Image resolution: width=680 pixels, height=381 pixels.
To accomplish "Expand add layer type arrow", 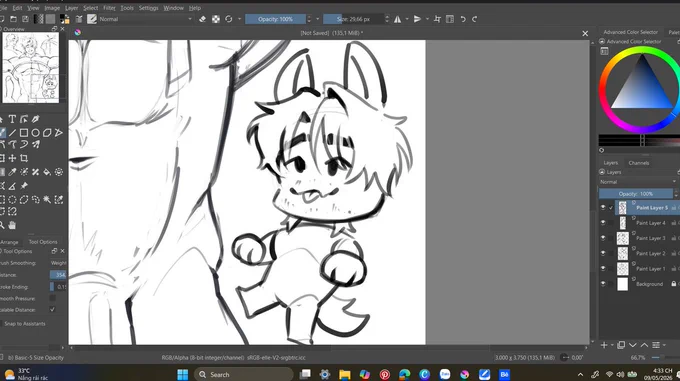I will 612,345.
